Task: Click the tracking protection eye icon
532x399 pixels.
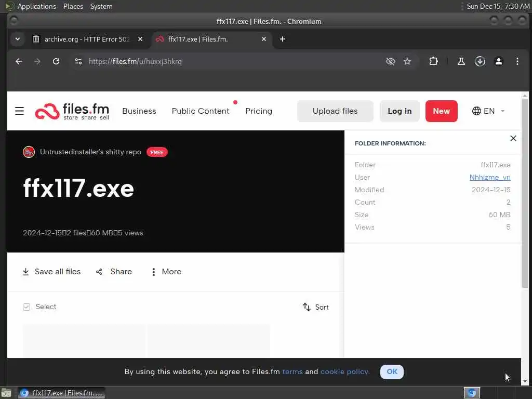Action: pos(391,61)
